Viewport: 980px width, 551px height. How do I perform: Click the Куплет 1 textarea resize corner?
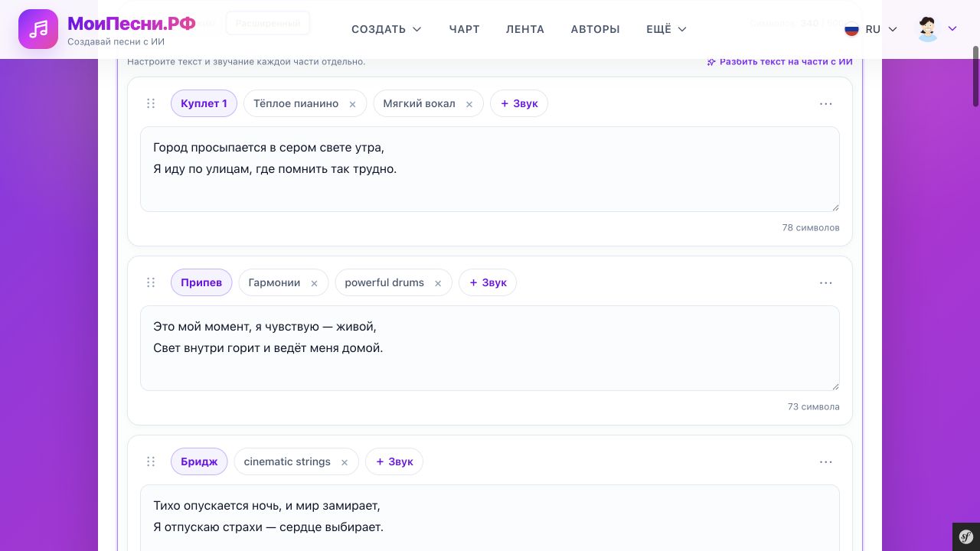click(835, 207)
